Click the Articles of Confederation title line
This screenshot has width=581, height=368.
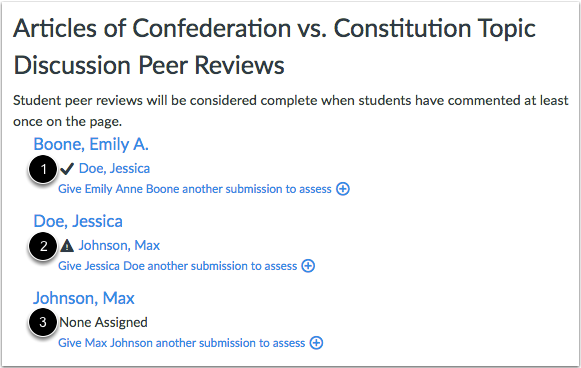coord(275,28)
